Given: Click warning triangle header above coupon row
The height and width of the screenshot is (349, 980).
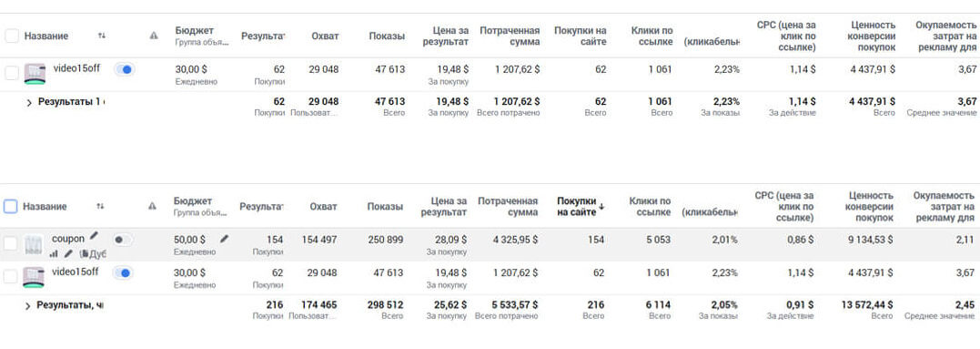Looking at the screenshot, I should [153, 206].
